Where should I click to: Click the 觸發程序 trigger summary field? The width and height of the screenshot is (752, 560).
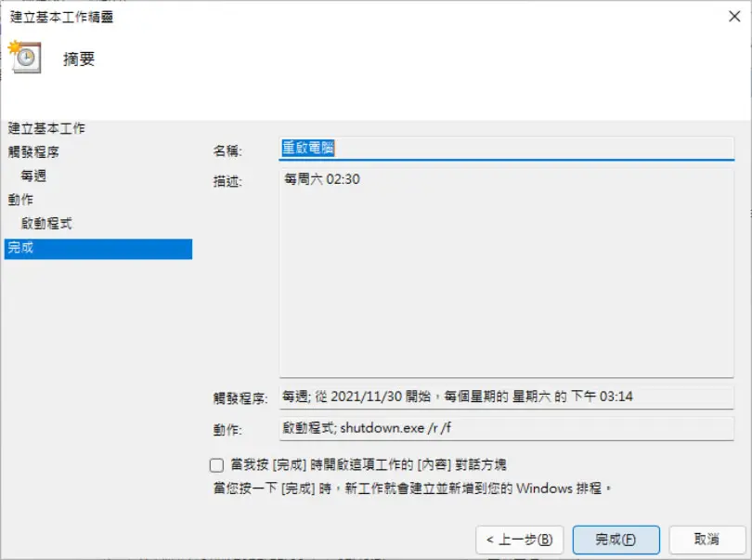[507, 397]
